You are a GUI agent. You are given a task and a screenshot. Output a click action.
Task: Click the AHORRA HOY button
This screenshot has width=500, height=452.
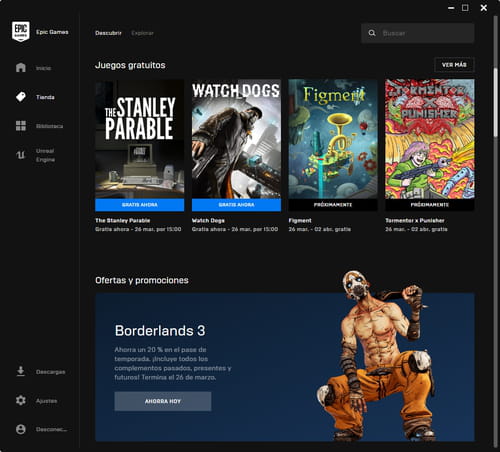pyautogui.click(x=163, y=401)
